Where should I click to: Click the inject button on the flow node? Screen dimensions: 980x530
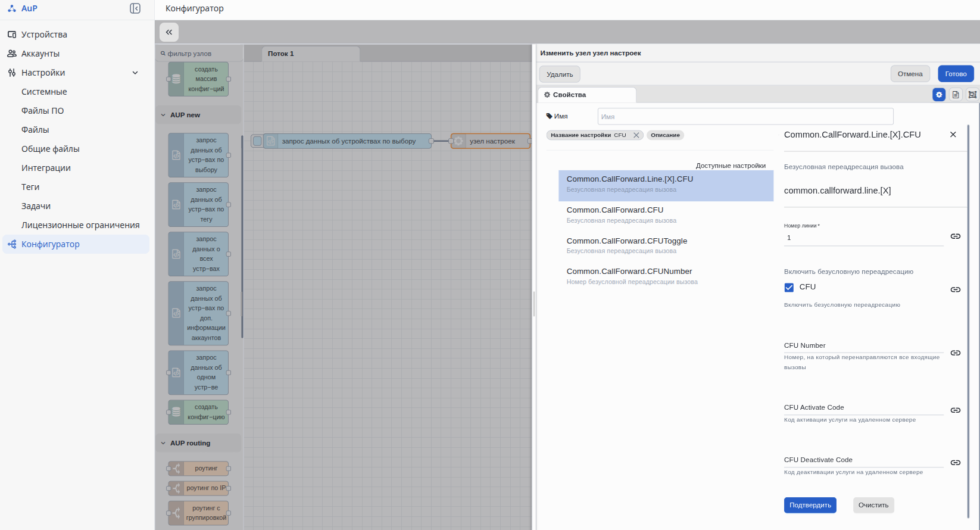tap(257, 141)
